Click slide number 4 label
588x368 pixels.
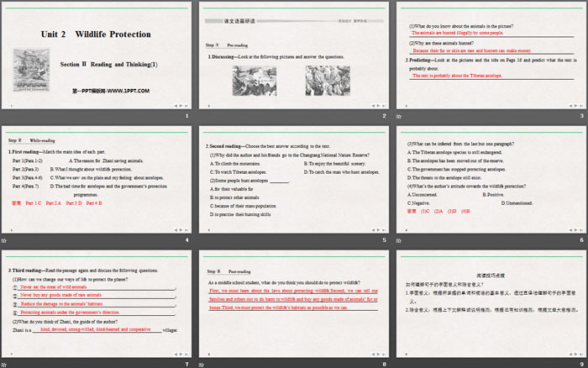pyautogui.click(x=186, y=240)
